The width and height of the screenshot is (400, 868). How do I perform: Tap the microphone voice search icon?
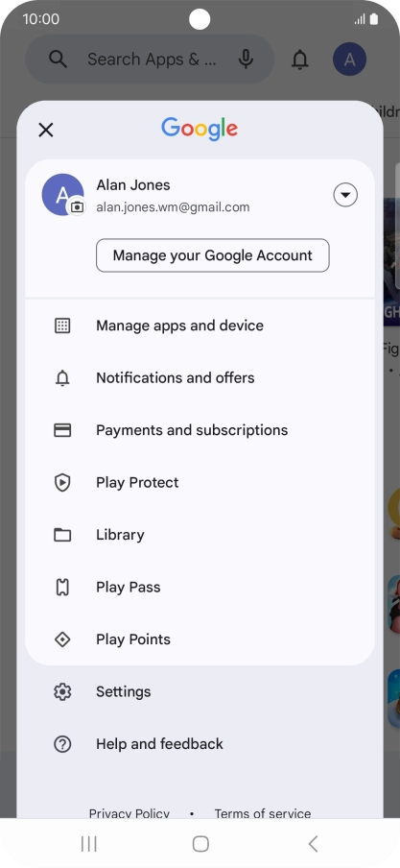[247, 60]
